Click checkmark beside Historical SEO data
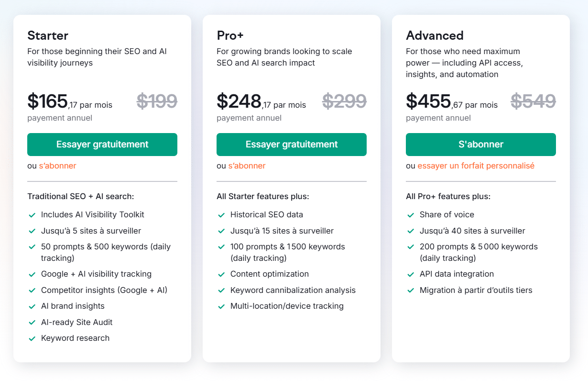The width and height of the screenshot is (588, 381). point(221,215)
